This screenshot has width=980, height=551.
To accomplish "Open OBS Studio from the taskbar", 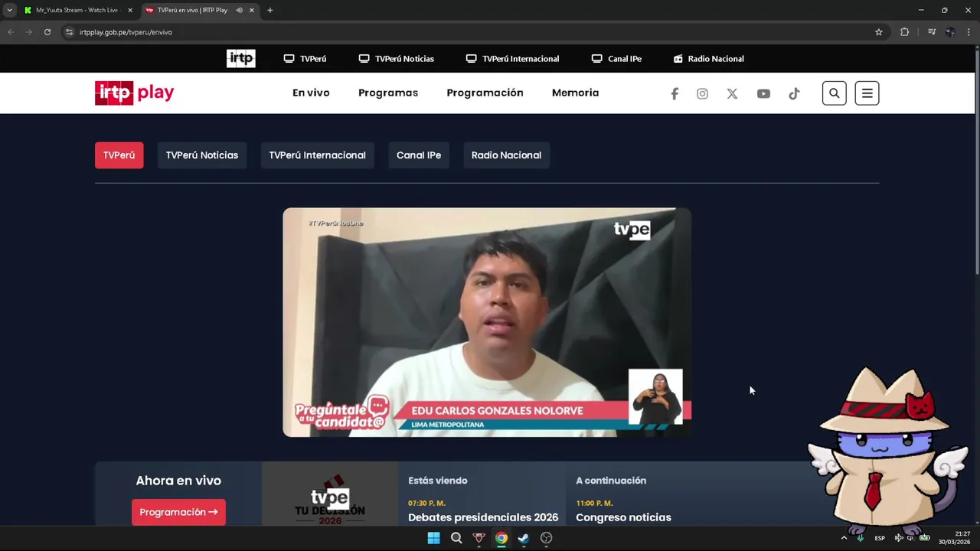I will [x=546, y=538].
